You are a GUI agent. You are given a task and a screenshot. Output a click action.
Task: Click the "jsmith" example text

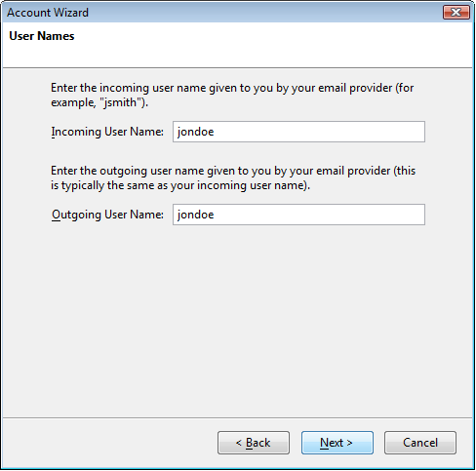coord(120,102)
